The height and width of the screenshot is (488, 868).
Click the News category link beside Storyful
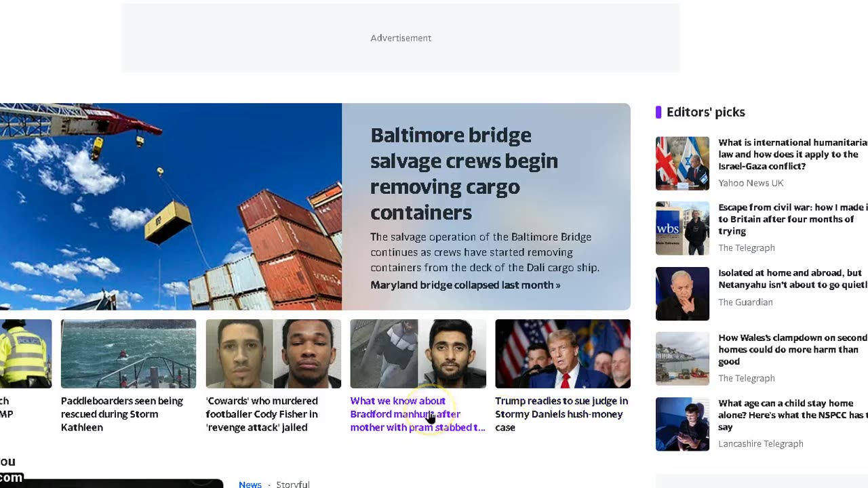(250, 484)
